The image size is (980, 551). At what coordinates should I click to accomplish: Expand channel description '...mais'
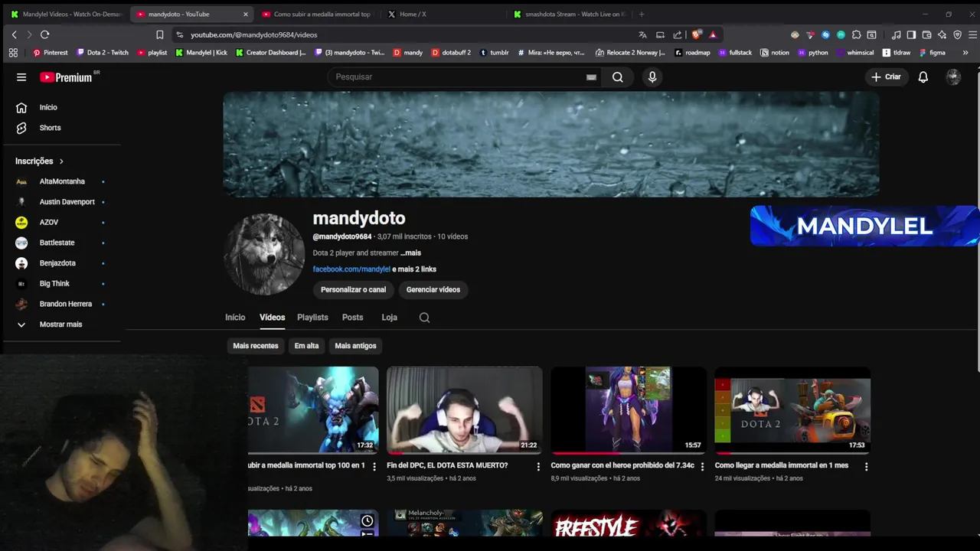[x=410, y=253]
